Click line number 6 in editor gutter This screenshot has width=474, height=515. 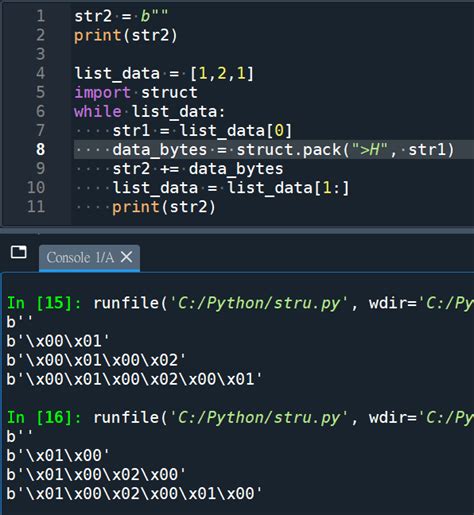pos(41,111)
